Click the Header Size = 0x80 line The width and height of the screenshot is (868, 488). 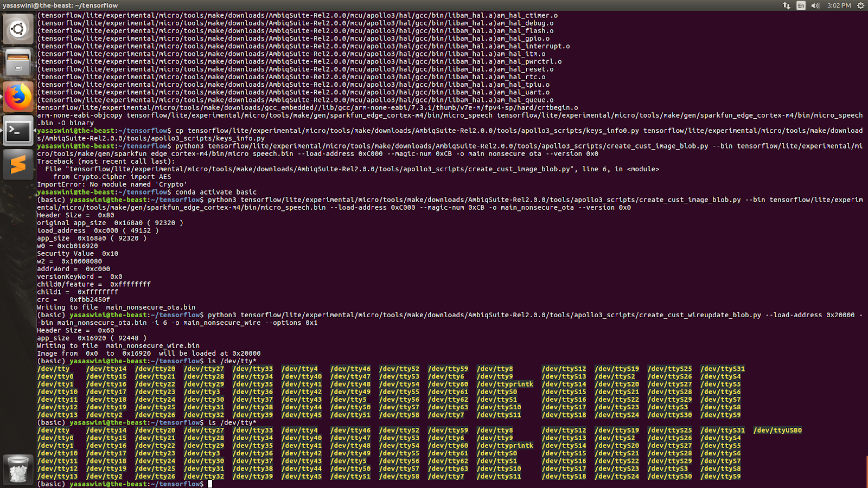click(x=75, y=215)
